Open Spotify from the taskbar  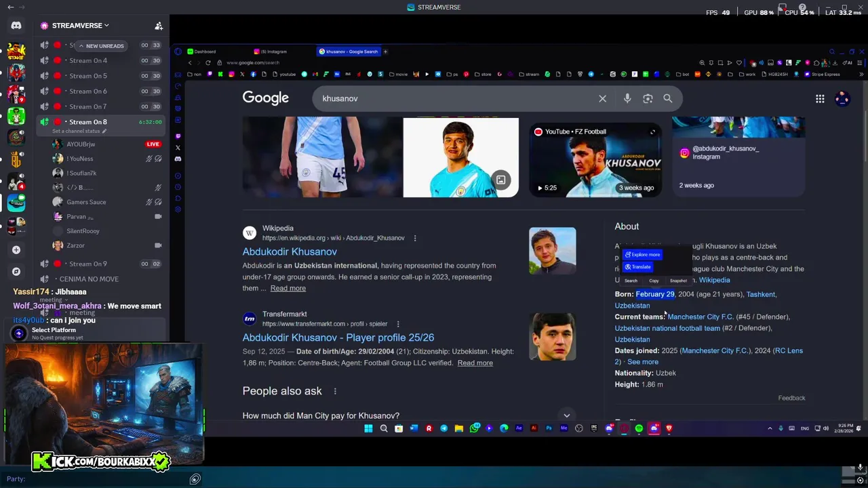(639, 428)
